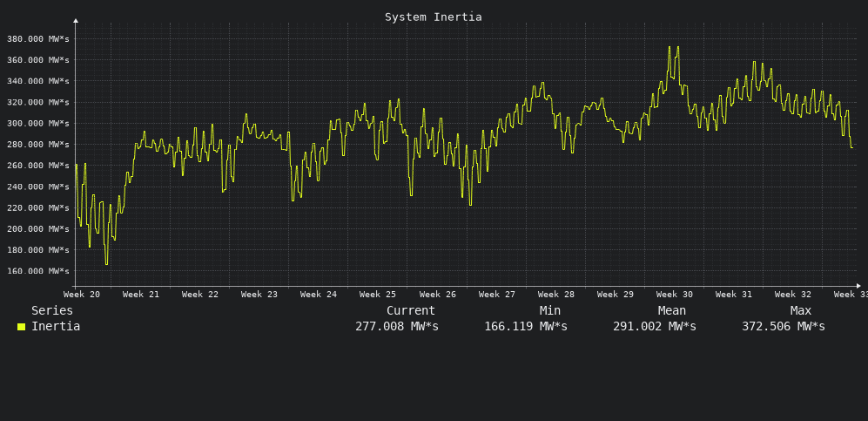The width and height of the screenshot is (868, 421).
Task: Click the 240.000 MW*s y-axis label
Action: [38, 187]
